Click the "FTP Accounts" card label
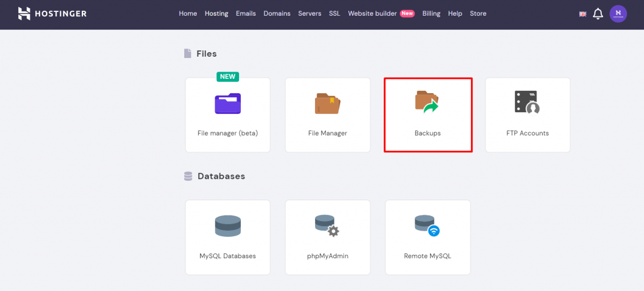Image resolution: width=644 pixels, height=291 pixels. [528, 134]
